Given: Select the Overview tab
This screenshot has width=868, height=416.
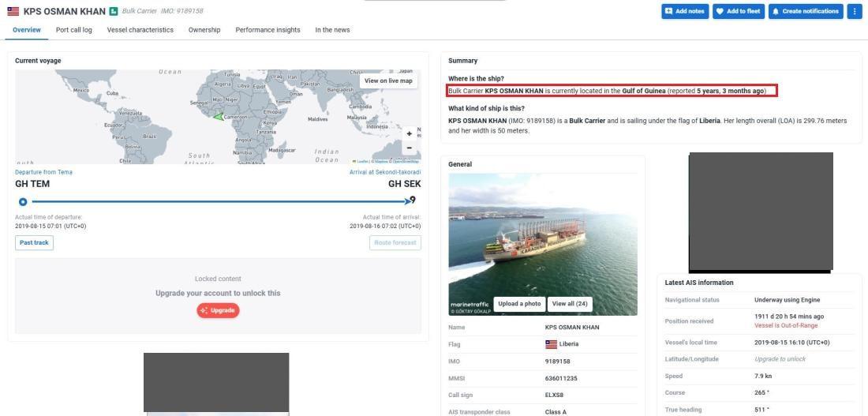Looking at the screenshot, I should click(x=27, y=30).
